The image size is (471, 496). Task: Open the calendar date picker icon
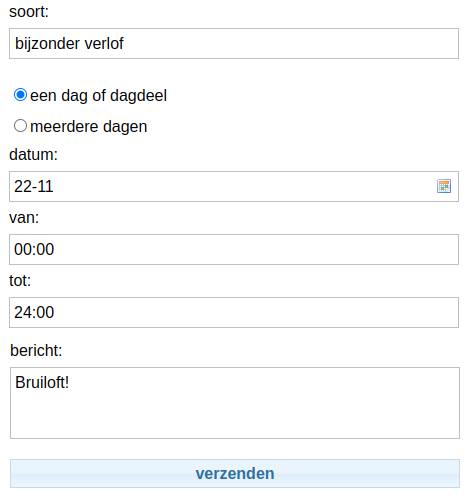[x=444, y=186]
